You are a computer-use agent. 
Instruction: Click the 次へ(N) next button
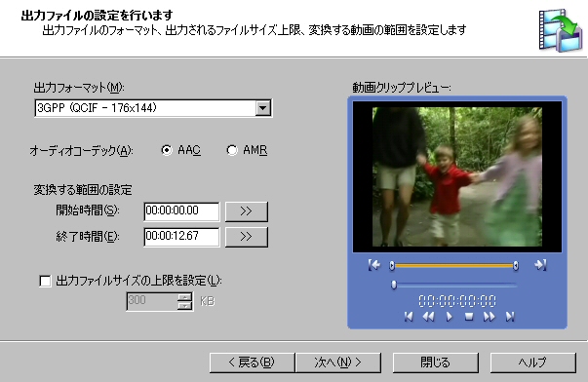click(338, 363)
